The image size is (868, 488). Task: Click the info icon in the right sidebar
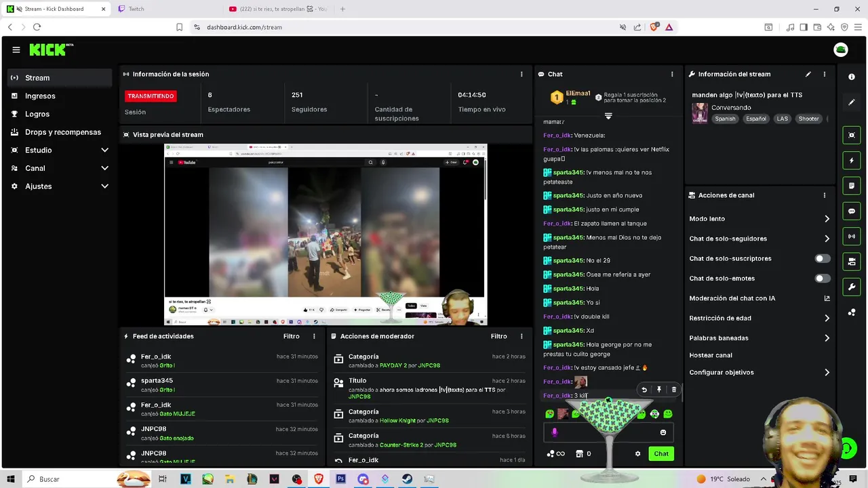click(x=852, y=77)
